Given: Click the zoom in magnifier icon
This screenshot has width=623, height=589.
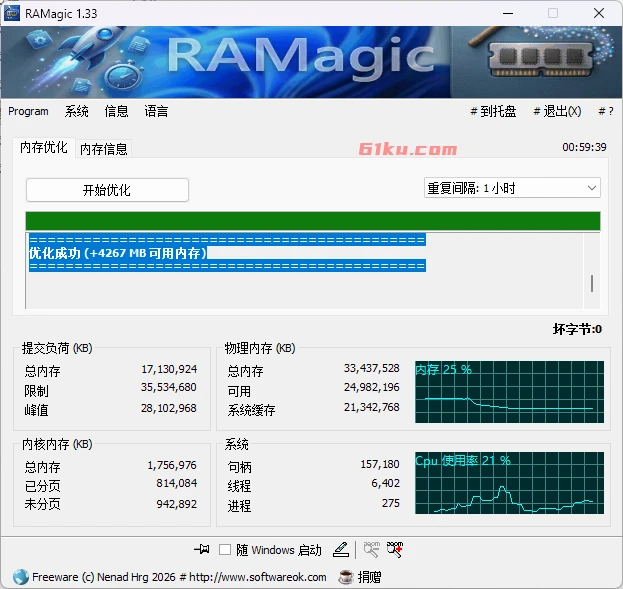Looking at the screenshot, I should pyautogui.click(x=395, y=549).
